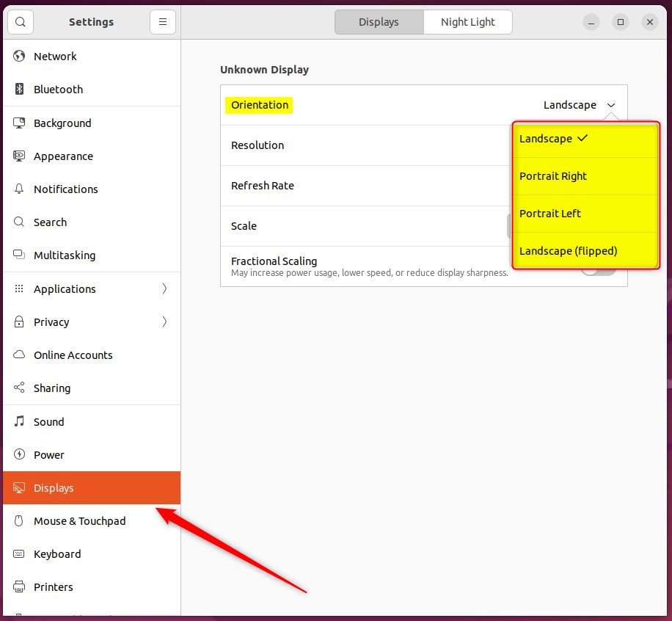Click the Privacy lock icon

[19, 322]
